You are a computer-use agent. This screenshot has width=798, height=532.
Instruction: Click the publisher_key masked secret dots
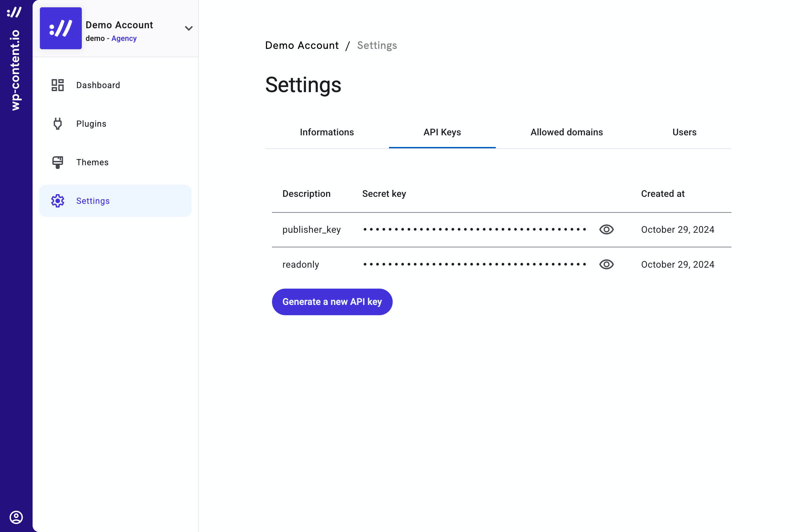474,230
